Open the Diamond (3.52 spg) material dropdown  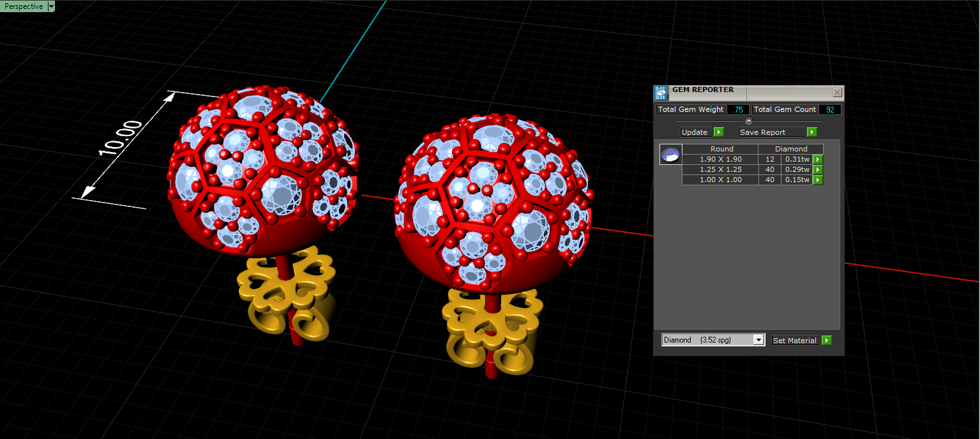(x=713, y=340)
